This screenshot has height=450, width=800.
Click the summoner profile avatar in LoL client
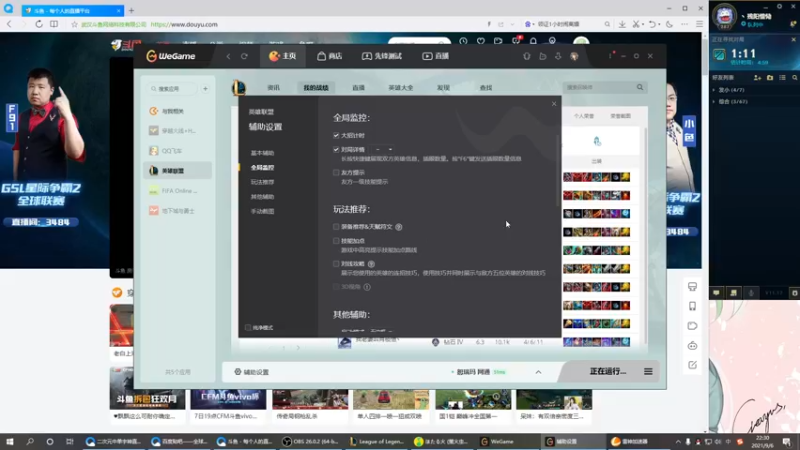pos(724,15)
